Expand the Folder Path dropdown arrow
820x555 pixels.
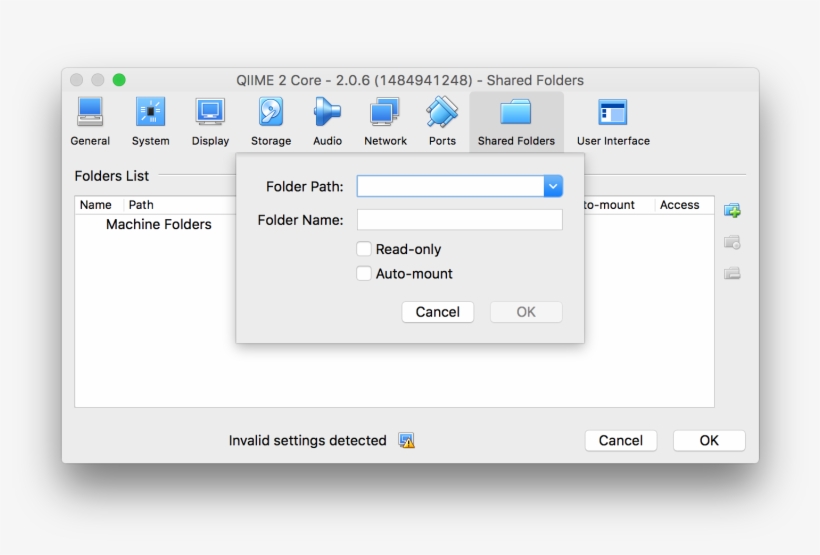(x=553, y=186)
